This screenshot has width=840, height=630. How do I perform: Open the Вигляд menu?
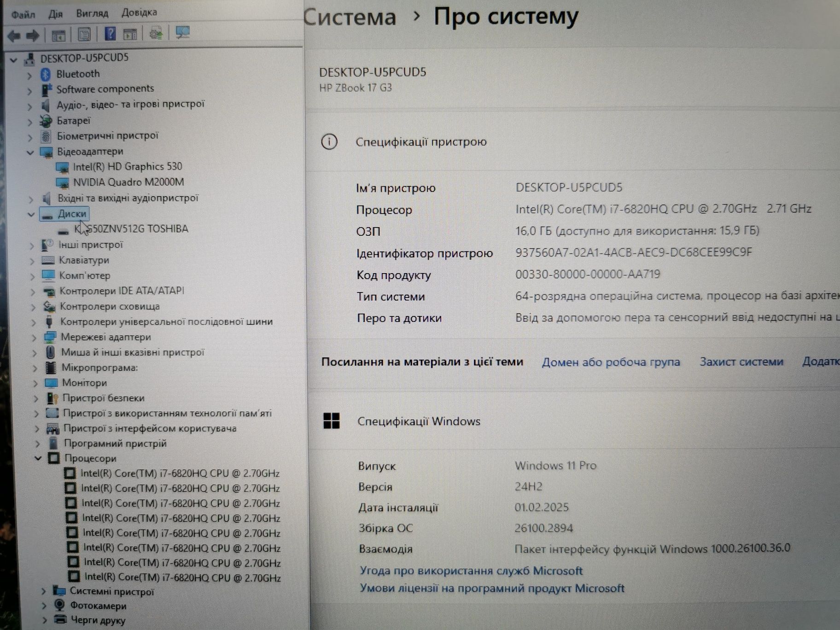pyautogui.click(x=92, y=13)
